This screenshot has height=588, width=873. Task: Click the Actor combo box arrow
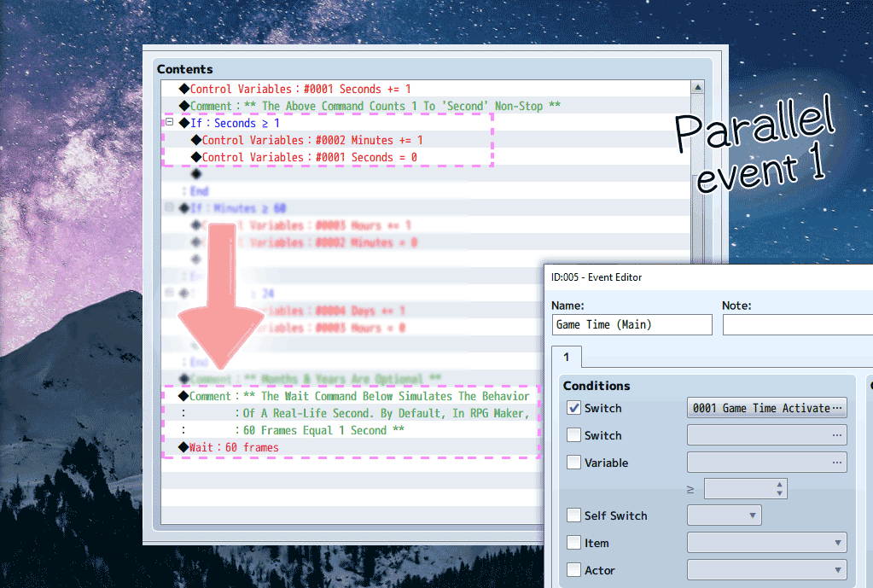coord(837,569)
